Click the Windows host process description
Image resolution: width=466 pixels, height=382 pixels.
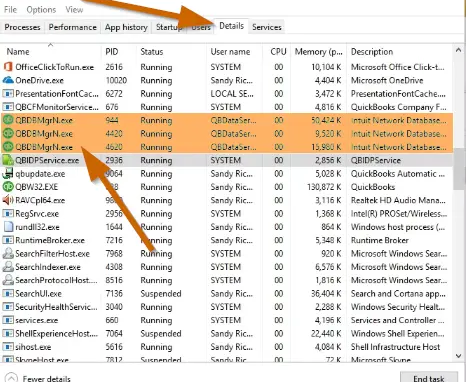coord(398,227)
